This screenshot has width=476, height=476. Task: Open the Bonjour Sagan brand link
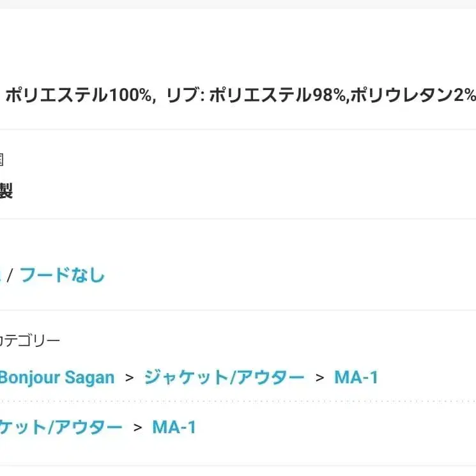pos(56,377)
